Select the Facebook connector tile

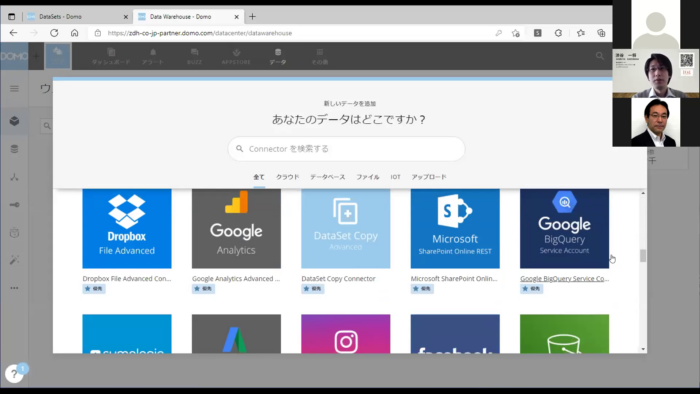coord(455,334)
